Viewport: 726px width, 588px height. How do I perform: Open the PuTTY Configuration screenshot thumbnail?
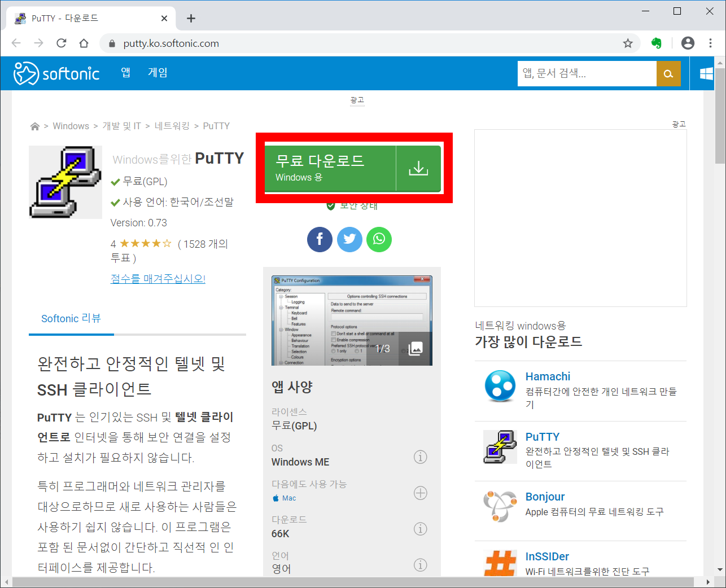pyautogui.click(x=352, y=321)
